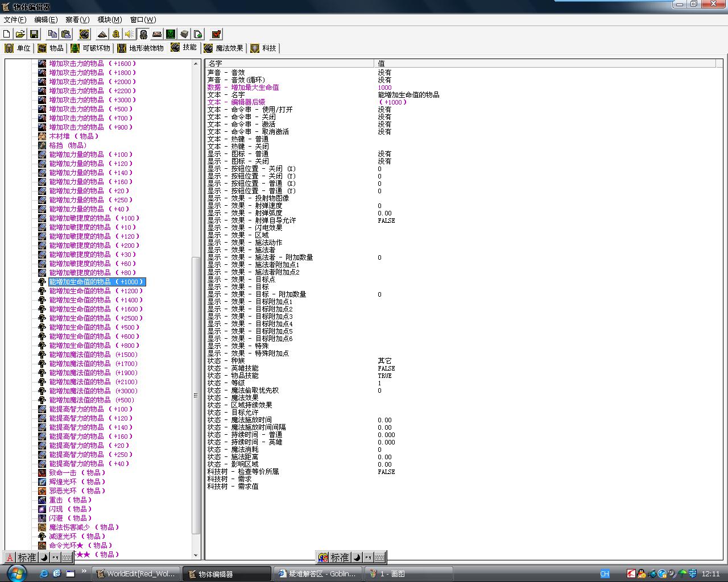The width and height of the screenshot is (728, 582).
Task: Select 增加攻击力的物品 (+3000) in the tree
Action: click(x=93, y=100)
